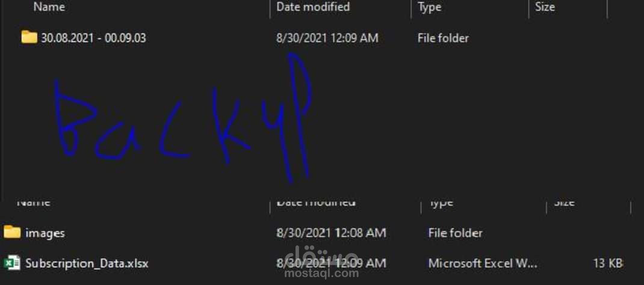This screenshot has height=285, width=644.
Task: Click the File folder type of the 30.08.2021 folder
Action: click(x=443, y=38)
